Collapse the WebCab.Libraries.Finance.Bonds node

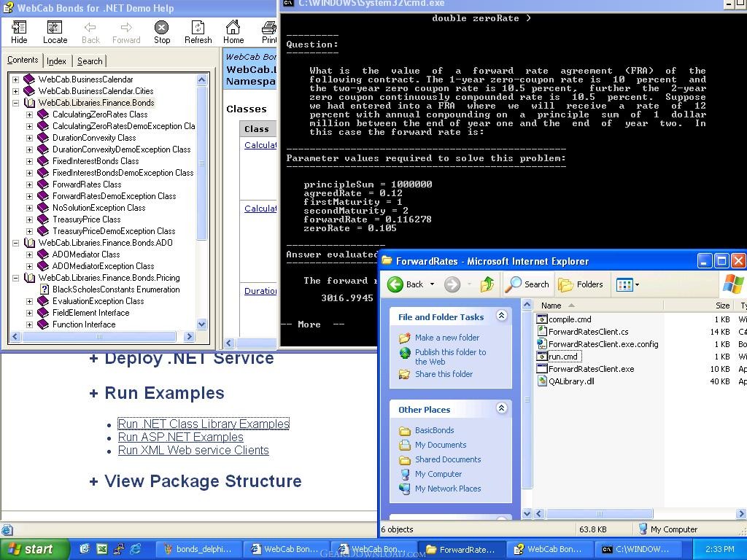16,103
